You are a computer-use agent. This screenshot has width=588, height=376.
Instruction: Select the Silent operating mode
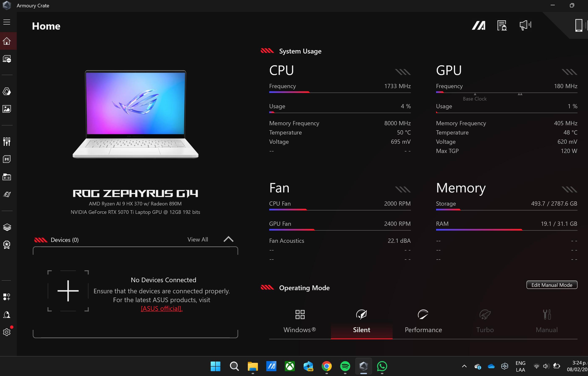tap(361, 322)
